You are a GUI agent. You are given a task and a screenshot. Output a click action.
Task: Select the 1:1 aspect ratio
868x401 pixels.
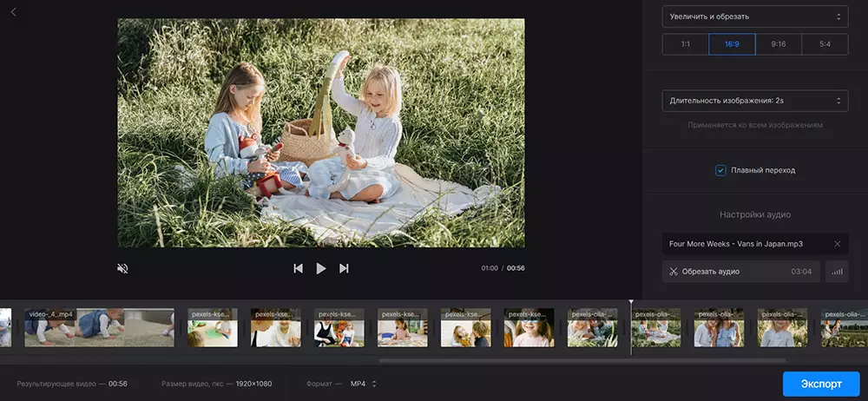685,44
